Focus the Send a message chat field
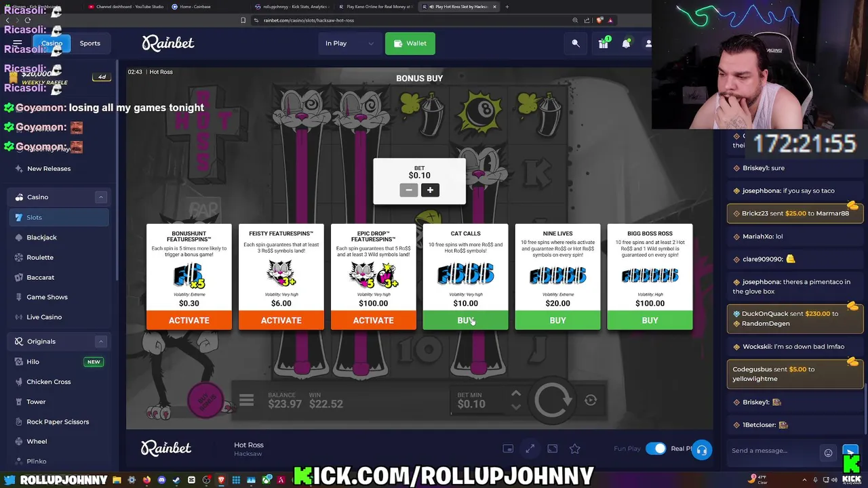Viewport: 868px width, 488px height. point(773,451)
